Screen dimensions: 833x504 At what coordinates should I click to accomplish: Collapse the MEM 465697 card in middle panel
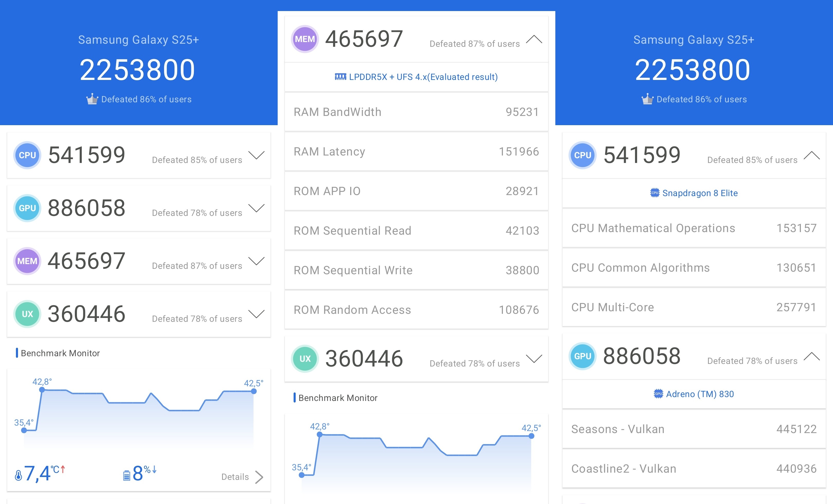click(534, 39)
